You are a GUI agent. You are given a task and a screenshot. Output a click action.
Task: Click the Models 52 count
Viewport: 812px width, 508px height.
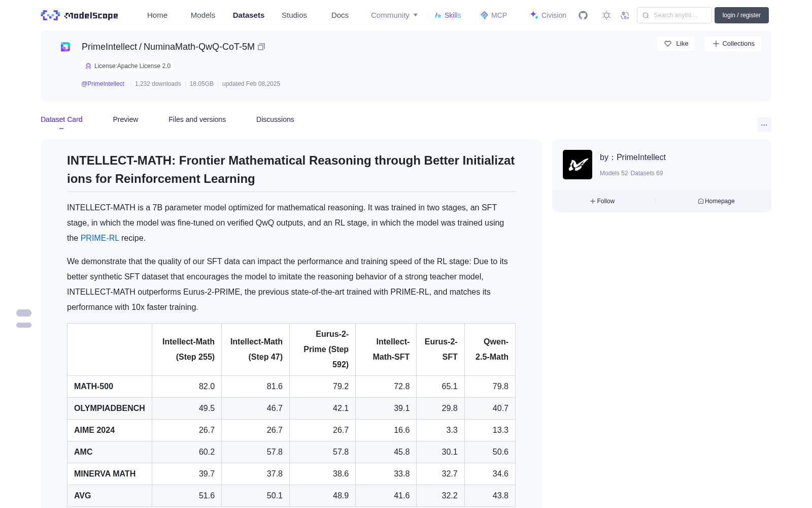(614, 173)
